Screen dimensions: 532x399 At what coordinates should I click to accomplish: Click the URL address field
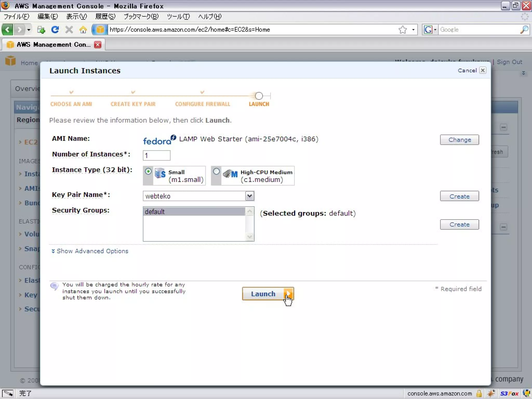pyautogui.click(x=252, y=30)
